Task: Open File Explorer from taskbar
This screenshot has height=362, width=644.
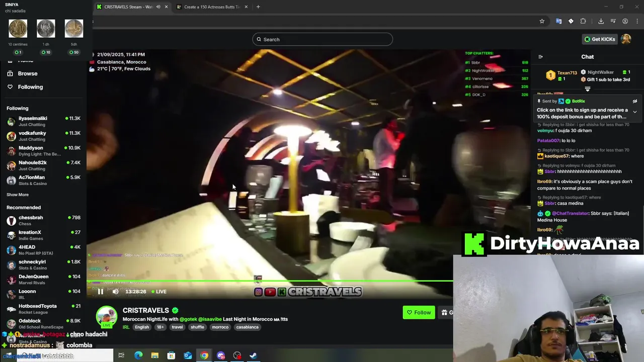Action: tap(155, 355)
